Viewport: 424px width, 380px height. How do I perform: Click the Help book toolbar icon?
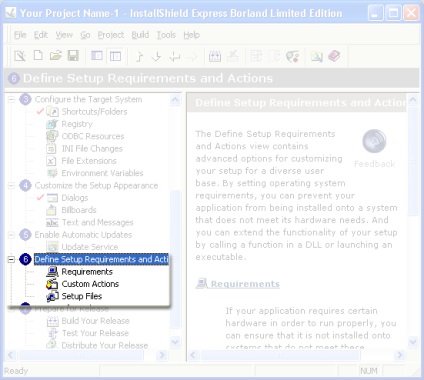pyautogui.click(x=334, y=56)
